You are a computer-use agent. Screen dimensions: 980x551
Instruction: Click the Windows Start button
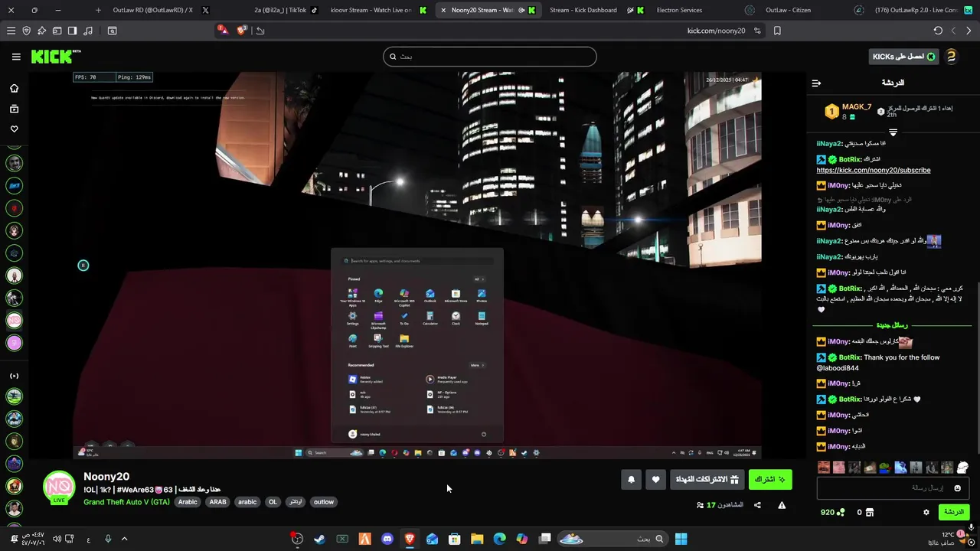(x=681, y=539)
